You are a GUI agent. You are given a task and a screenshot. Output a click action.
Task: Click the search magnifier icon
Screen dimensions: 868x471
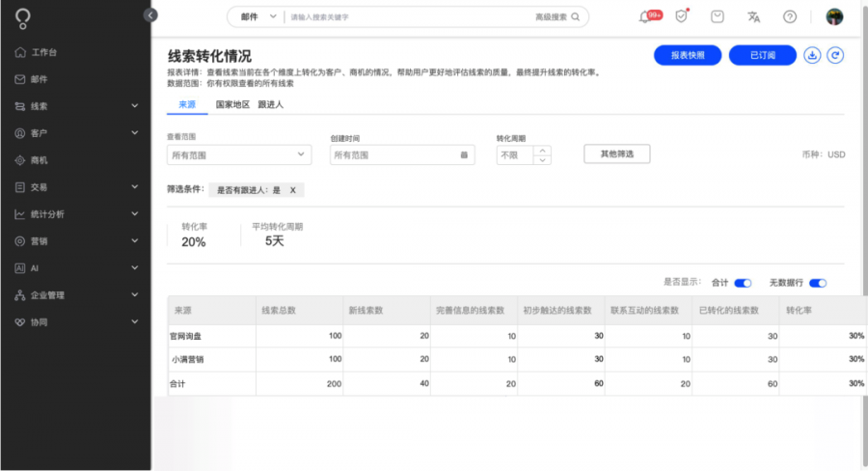[x=576, y=17]
